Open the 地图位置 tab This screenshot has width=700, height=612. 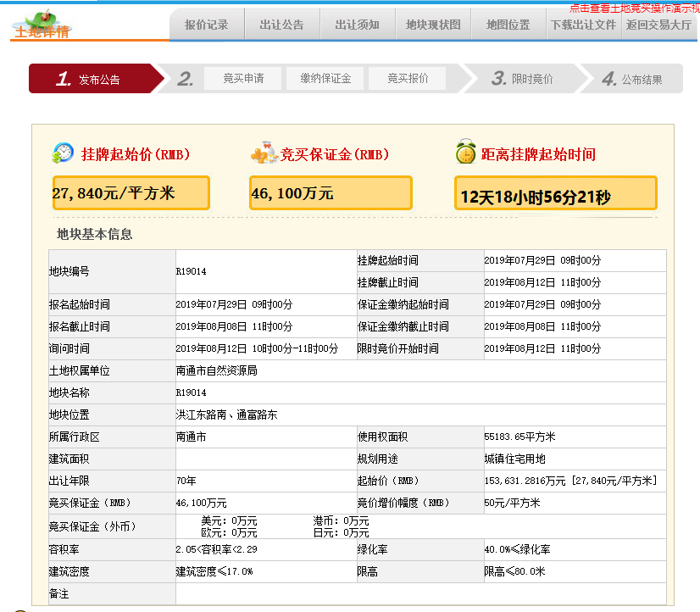tap(507, 24)
